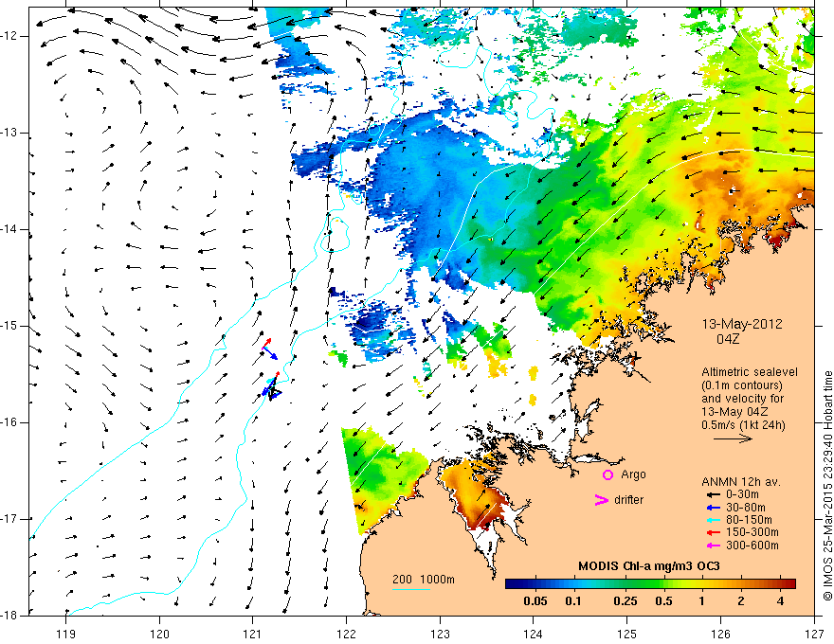
Task: Click the latitude axis label '-14'
Action: tap(10, 229)
